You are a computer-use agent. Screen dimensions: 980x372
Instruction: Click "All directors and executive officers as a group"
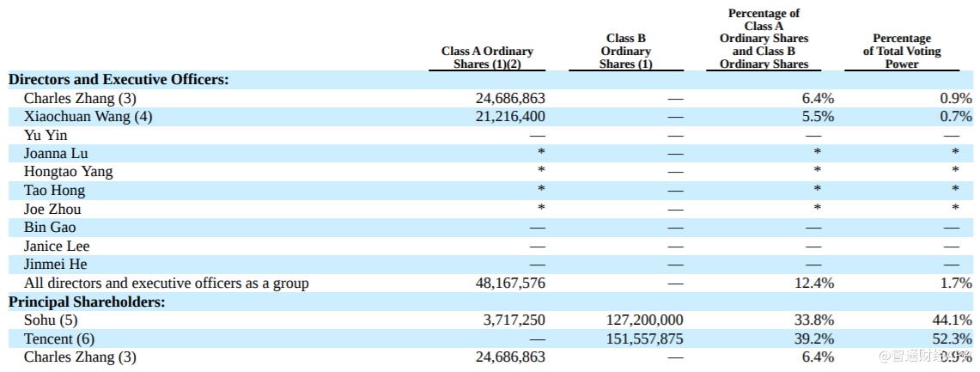pyautogui.click(x=167, y=284)
